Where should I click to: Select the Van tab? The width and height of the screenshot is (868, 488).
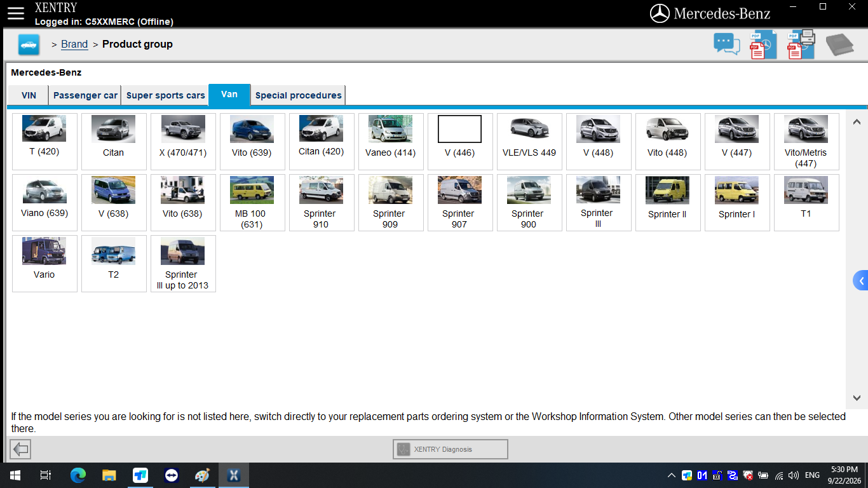(229, 95)
